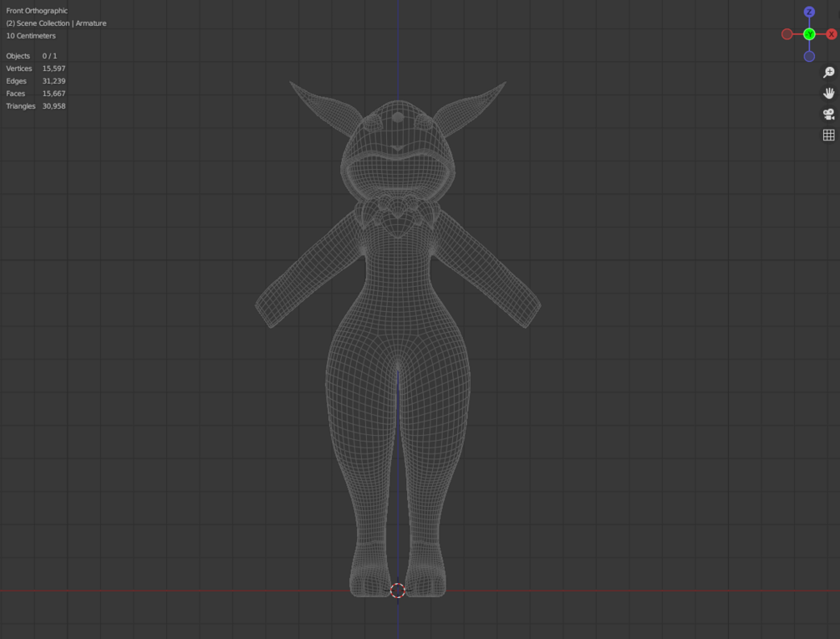Click the Triangles count 30,958
The image size is (840, 639).
(x=53, y=106)
